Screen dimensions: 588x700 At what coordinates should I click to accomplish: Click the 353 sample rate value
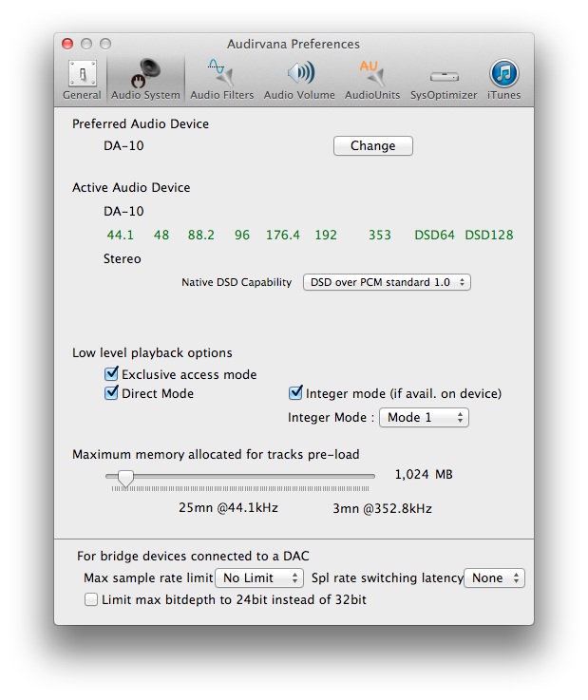tap(380, 235)
